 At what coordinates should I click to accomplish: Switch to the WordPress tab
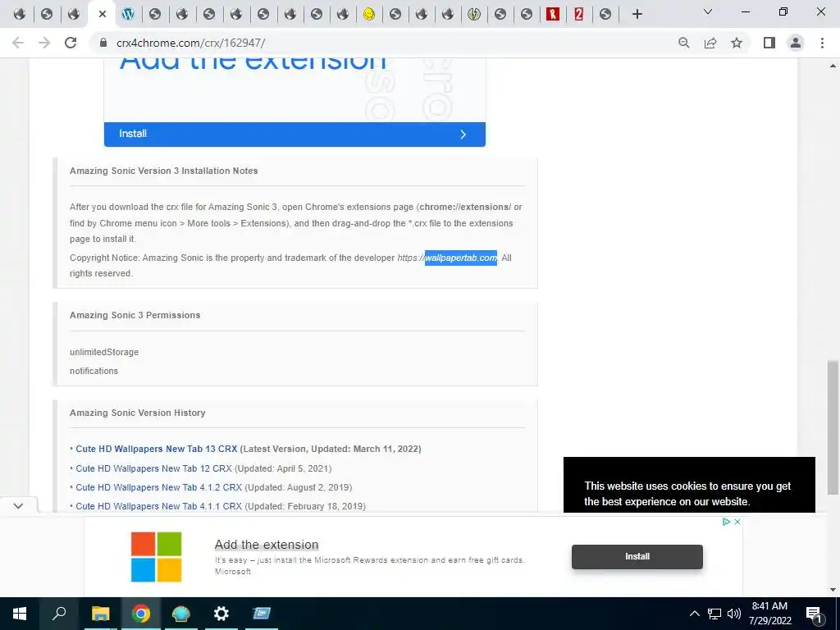click(x=127, y=14)
